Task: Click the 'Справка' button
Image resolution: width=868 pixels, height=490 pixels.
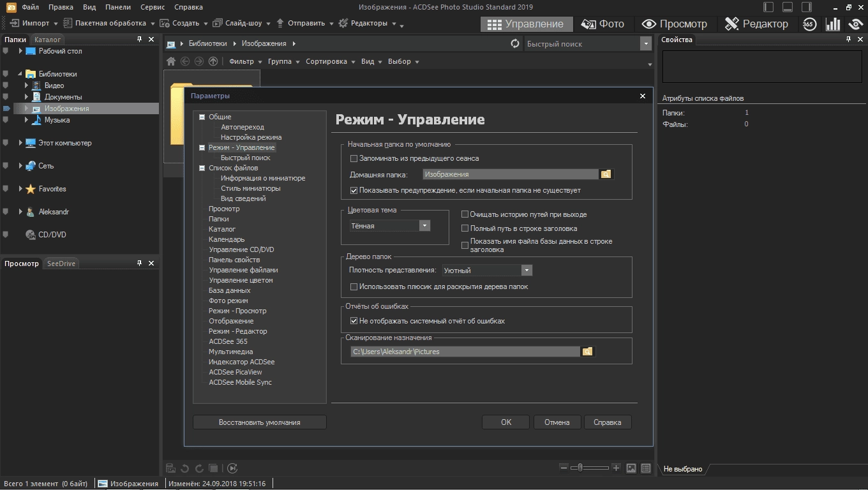Action: pos(608,422)
